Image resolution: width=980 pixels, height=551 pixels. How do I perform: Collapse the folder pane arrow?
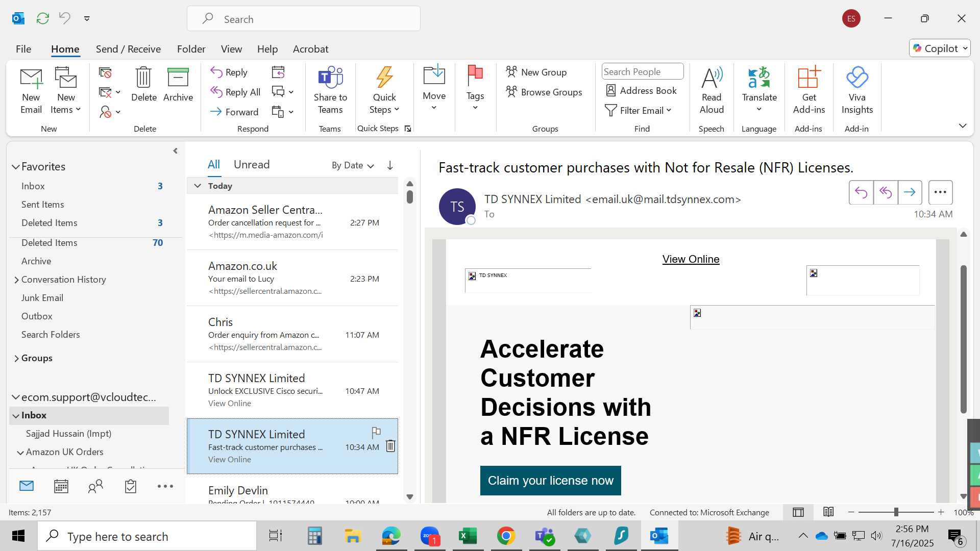pyautogui.click(x=176, y=151)
